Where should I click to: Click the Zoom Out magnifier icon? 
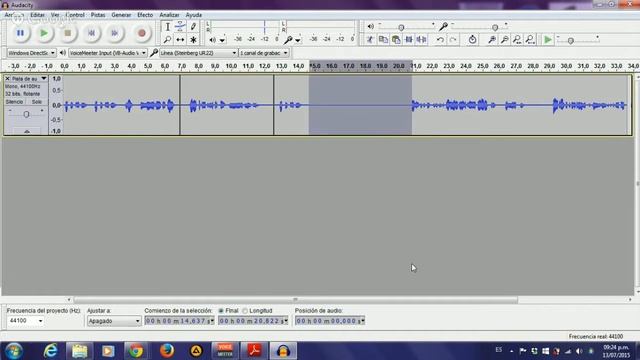(x=504, y=40)
